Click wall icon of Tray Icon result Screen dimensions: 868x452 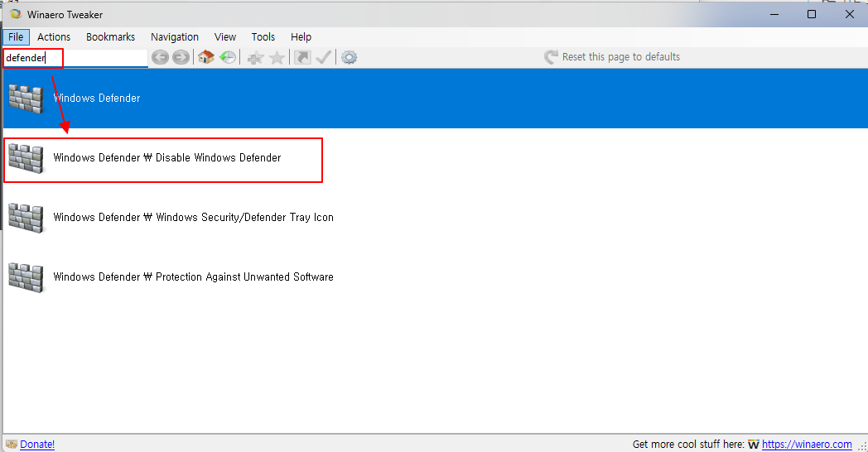[x=26, y=218]
